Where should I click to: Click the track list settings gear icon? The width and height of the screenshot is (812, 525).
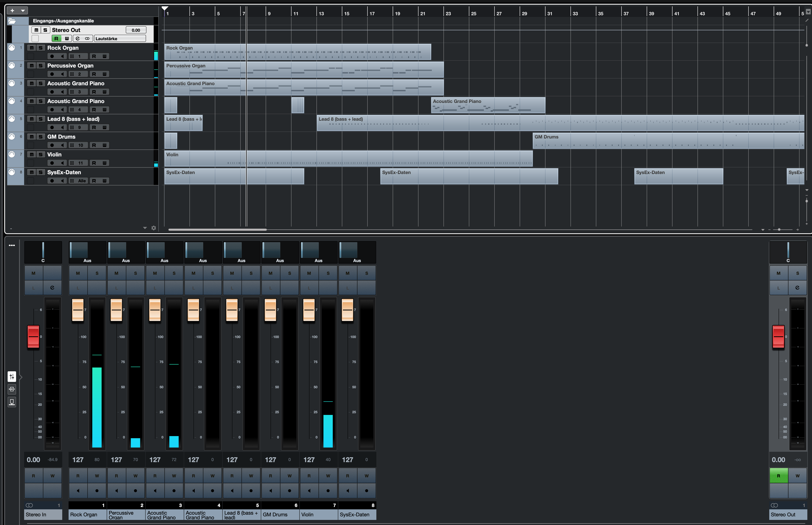(x=153, y=228)
